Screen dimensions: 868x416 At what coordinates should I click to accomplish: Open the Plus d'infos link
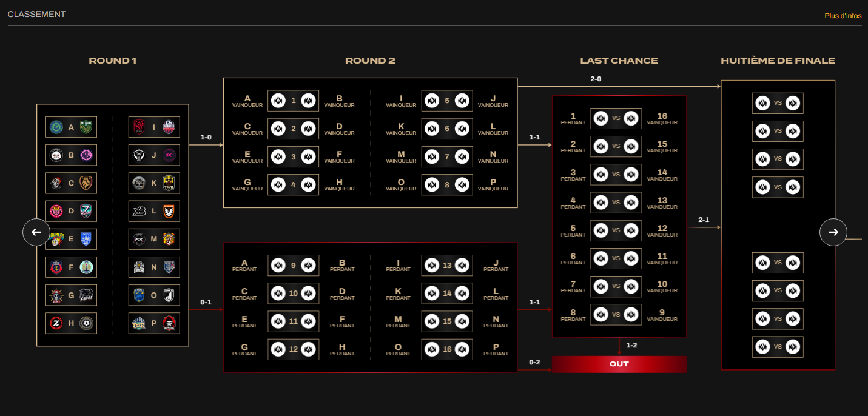[843, 16]
